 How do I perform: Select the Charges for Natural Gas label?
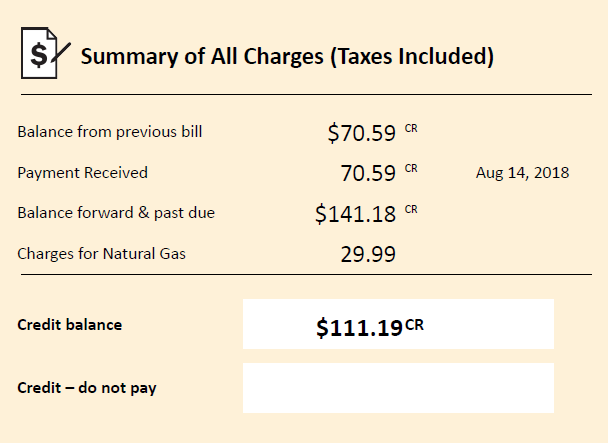102,254
